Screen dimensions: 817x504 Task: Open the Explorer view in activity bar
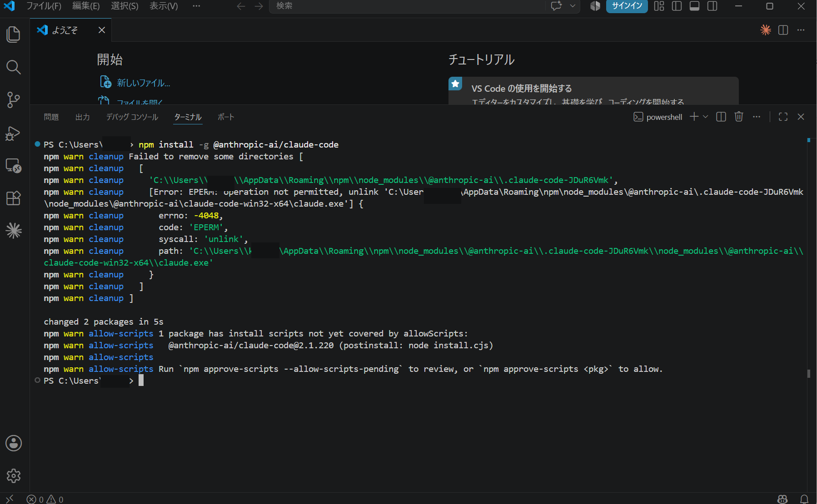tap(14, 35)
